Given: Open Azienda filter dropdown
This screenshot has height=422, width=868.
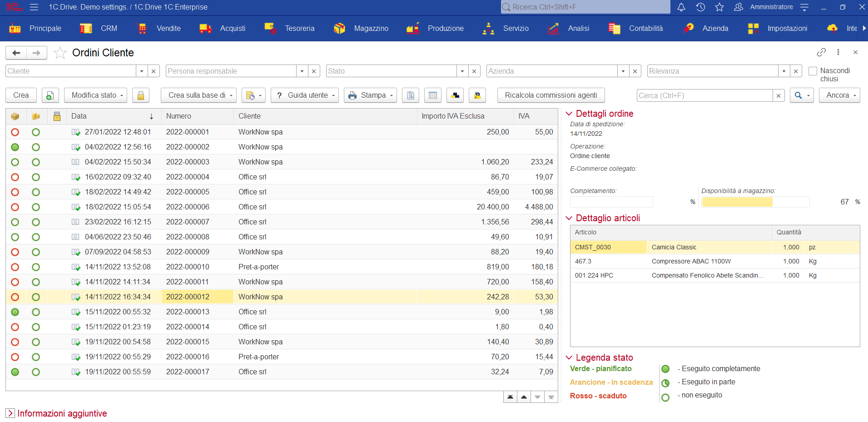Looking at the screenshot, I should coord(623,71).
